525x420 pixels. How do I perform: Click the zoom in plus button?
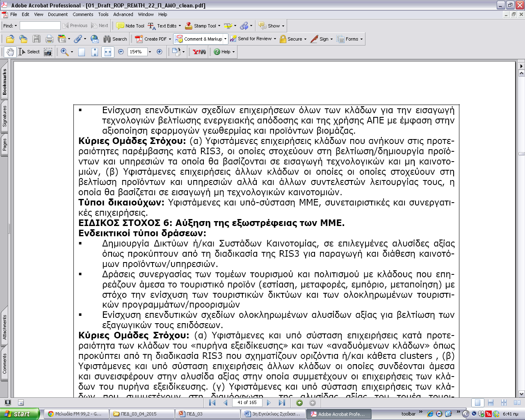pos(160,52)
